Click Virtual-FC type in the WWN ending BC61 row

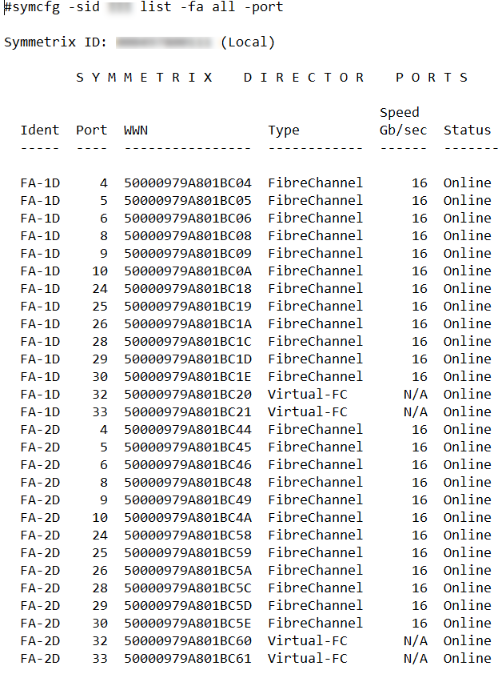coord(307,659)
